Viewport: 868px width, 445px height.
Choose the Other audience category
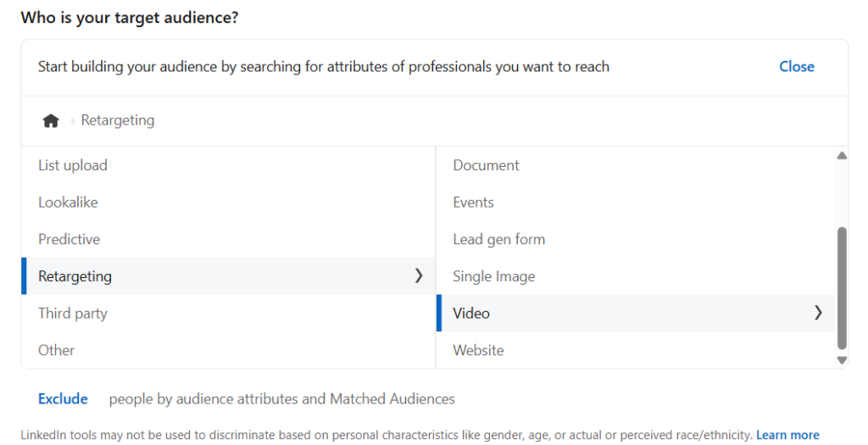pyautogui.click(x=228, y=350)
